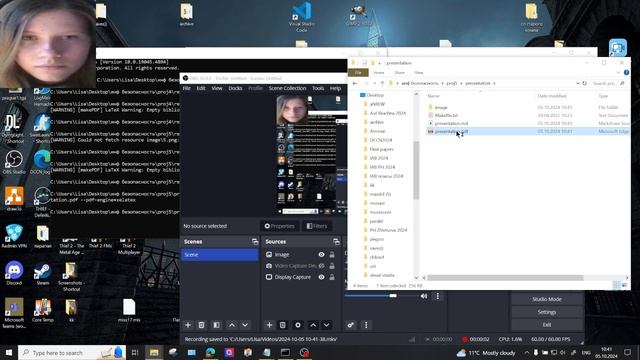Move source down with Sources down arrow

327,325
